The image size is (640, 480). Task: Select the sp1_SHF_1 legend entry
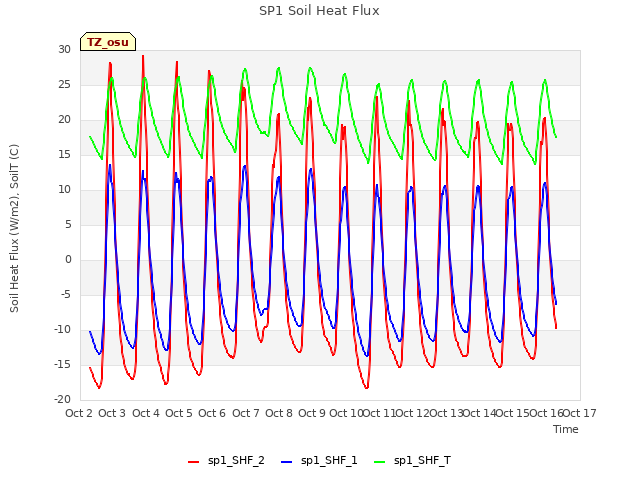(x=319, y=461)
